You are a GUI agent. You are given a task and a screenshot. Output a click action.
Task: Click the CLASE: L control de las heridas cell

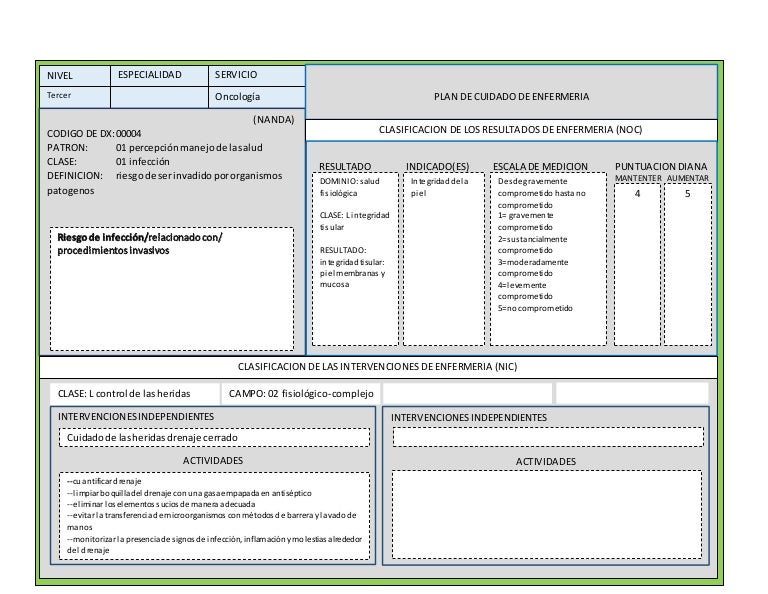[135, 394]
